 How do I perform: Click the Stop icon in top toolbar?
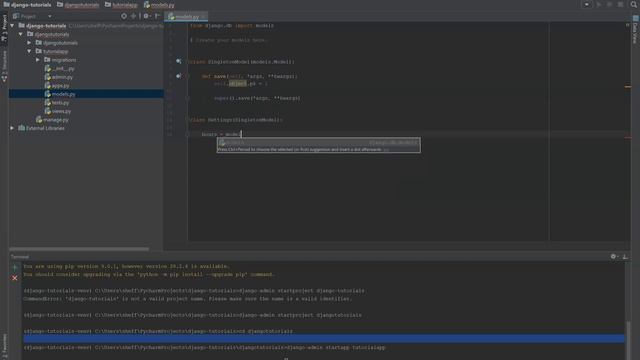tap(620, 4)
